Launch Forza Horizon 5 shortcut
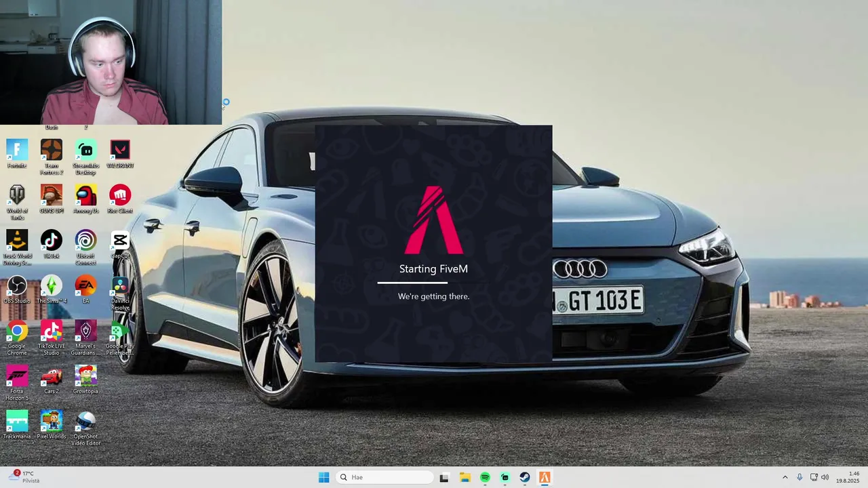 coord(17,383)
